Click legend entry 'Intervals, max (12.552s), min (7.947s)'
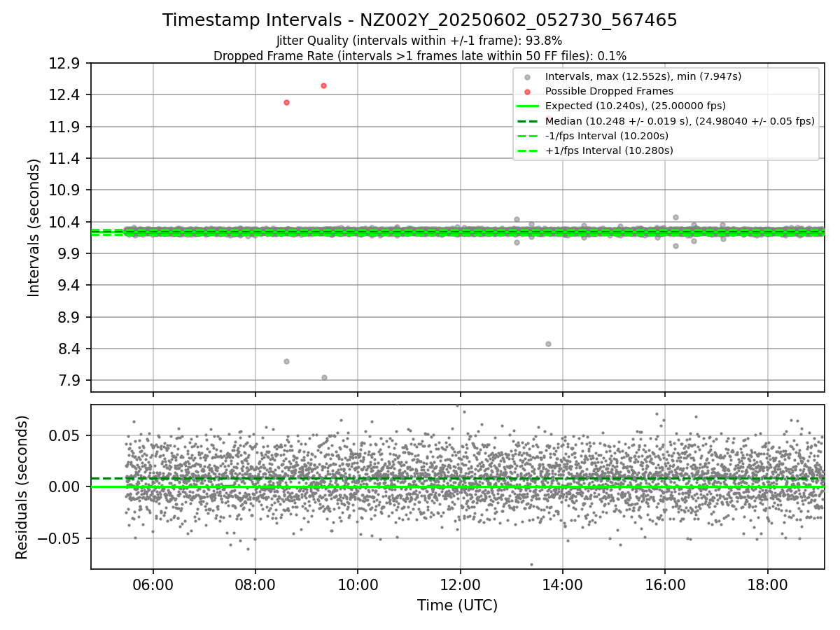Image resolution: width=840 pixels, height=630 pixels. click(x=643, y=76)
